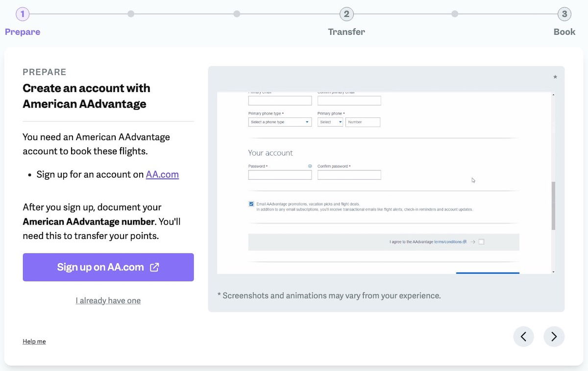588x371 pixels.
Task: Jump to step 3 Book
Action: pyautogui.click(x=564, y=14)
